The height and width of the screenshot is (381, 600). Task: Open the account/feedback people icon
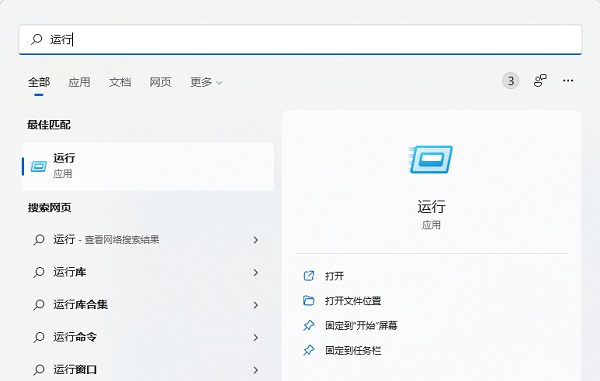point(540,81)
